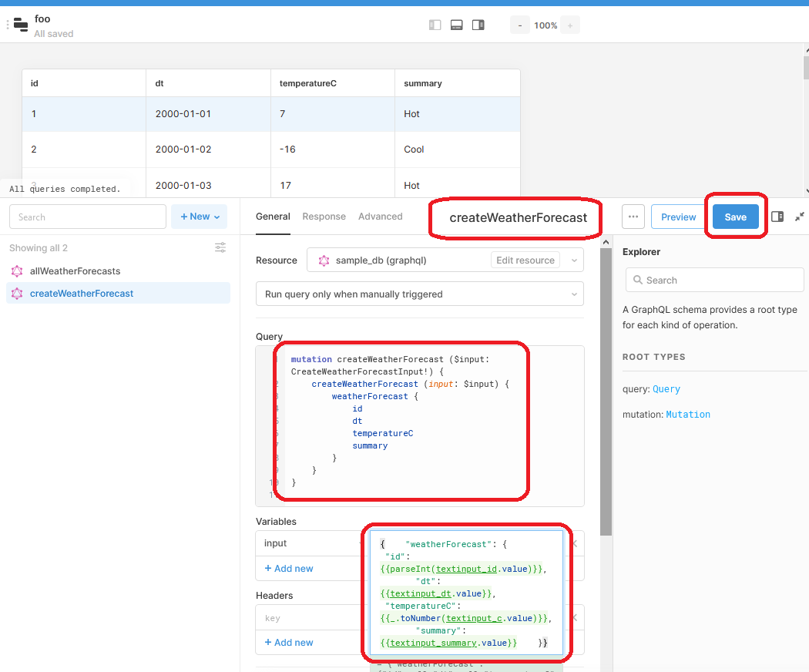The width and height of the screenshot is (809, 672).
Task: Click the query editor vertical scrollbar
Action: click(x=606, y=392)
